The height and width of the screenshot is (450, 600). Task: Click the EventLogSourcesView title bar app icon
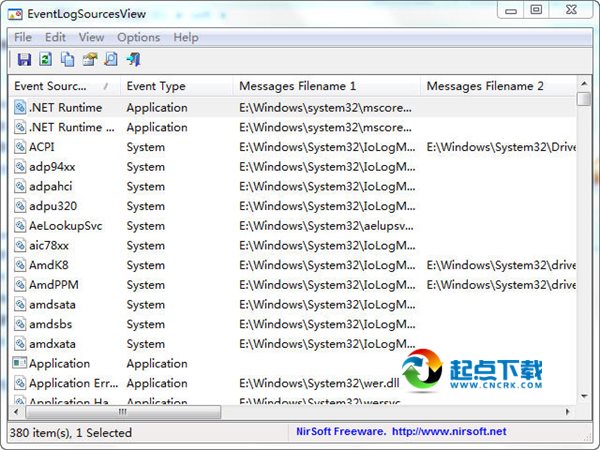point(15,15)
